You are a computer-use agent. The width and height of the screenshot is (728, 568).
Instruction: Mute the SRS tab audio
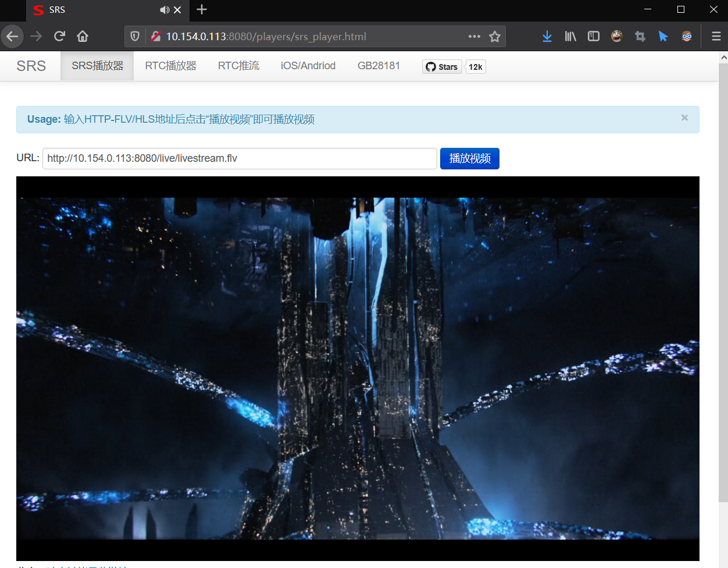tap(165, 10)
